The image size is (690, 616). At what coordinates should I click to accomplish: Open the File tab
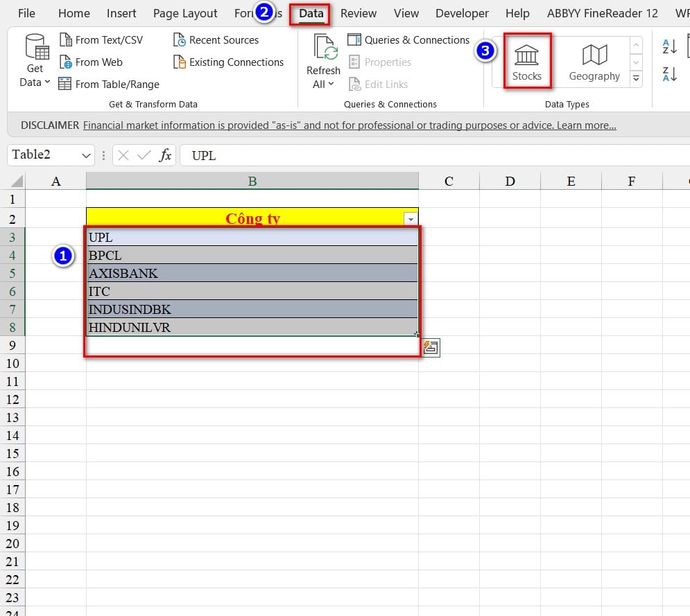[26, 13]
